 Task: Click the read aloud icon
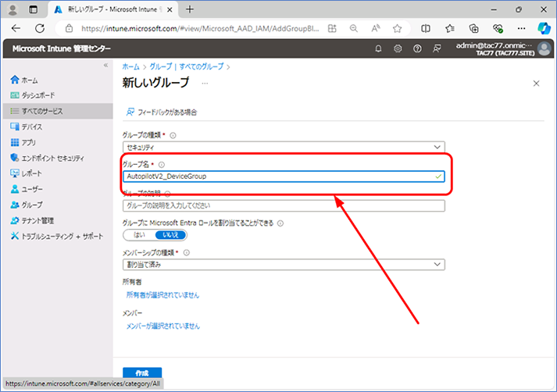(x=376, y=28)
